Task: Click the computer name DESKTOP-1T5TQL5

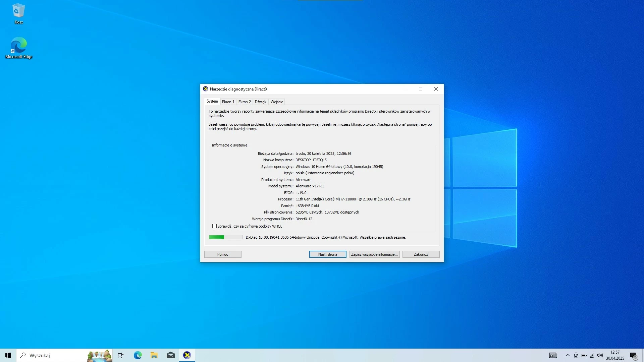Action: click(311, 160)
